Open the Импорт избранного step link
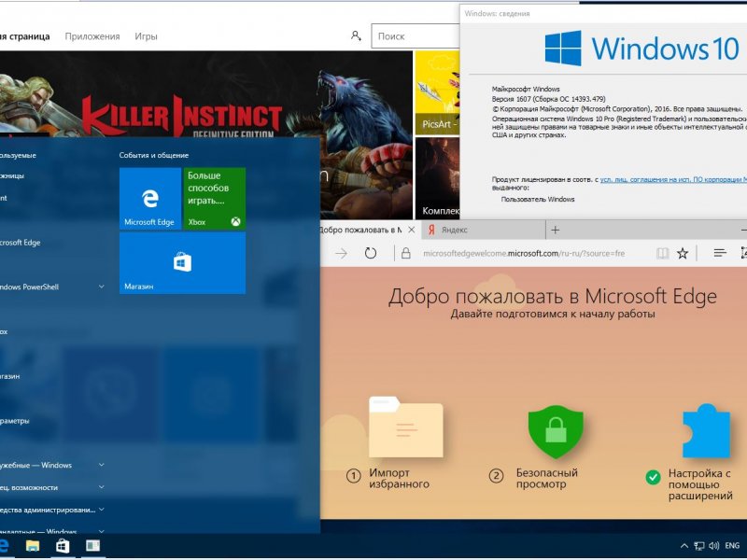Viewport: 747px width, 560px height. (x=399, y=479)
